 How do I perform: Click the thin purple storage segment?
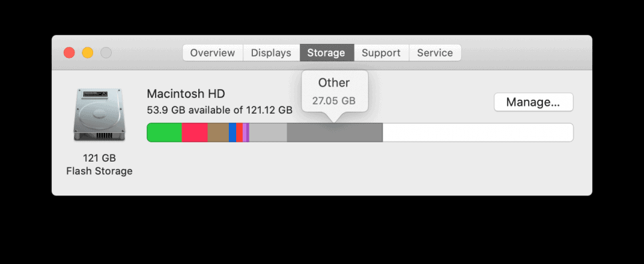coord(247,132)
